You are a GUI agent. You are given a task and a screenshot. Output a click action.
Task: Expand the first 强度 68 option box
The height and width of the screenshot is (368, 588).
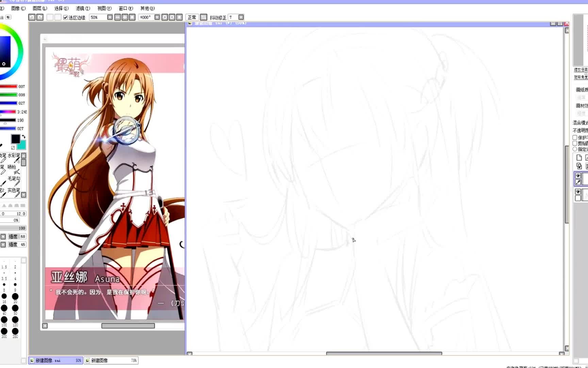pyautogui.click(x=3, y=236)
